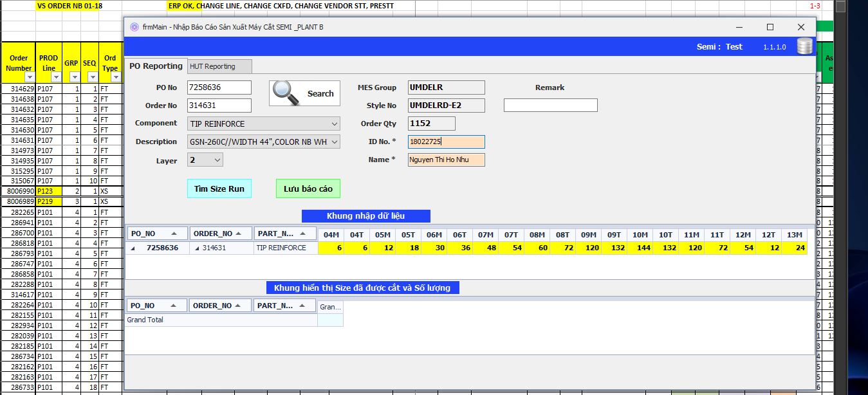Screen dimensions: 868x395
Task: Click sort arrow on upper PO_NO column
Action: coord(174,234)
